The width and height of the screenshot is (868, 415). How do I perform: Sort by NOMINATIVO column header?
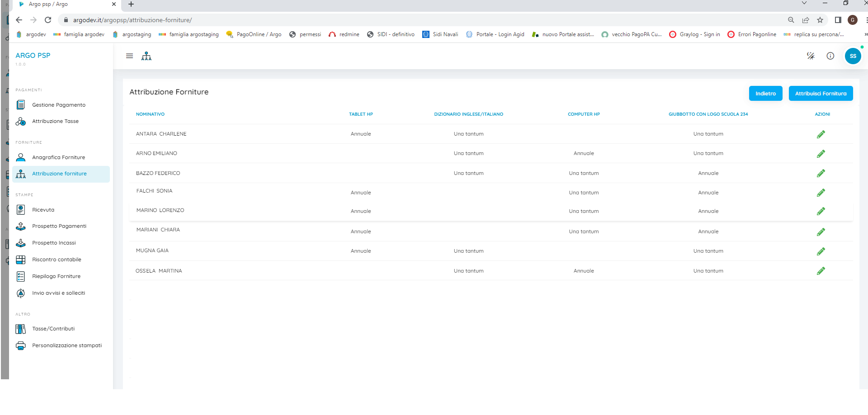click(x=150, y=114)
